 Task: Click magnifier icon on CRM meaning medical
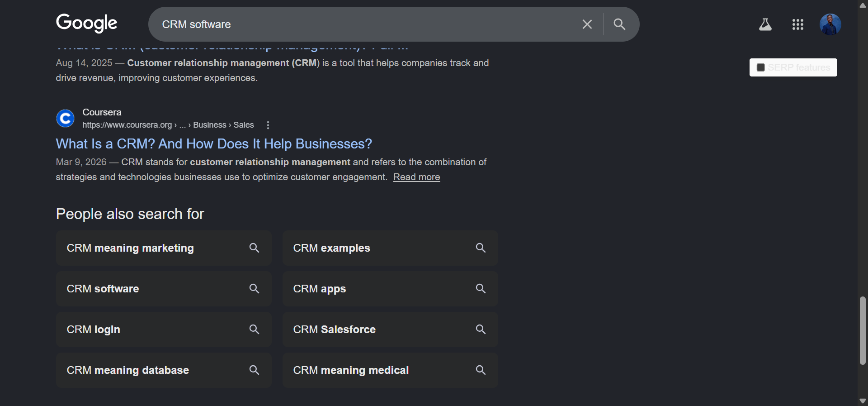point(481,370)
